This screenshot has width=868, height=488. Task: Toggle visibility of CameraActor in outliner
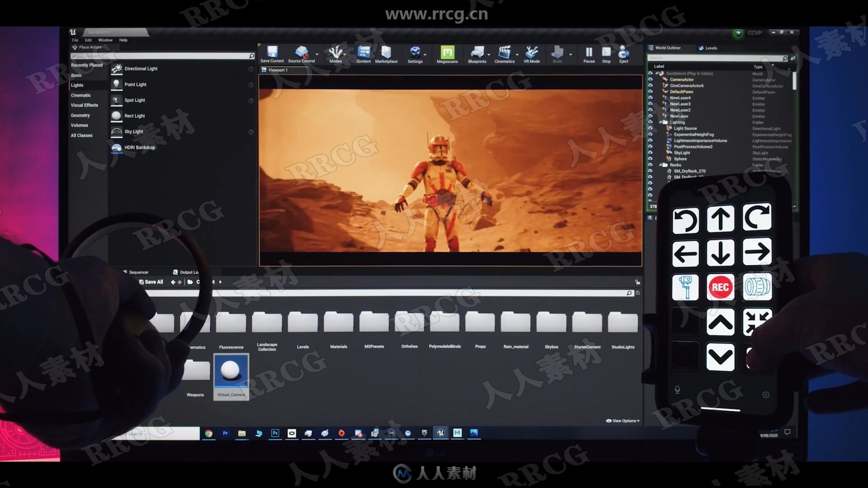coord(651,80)
